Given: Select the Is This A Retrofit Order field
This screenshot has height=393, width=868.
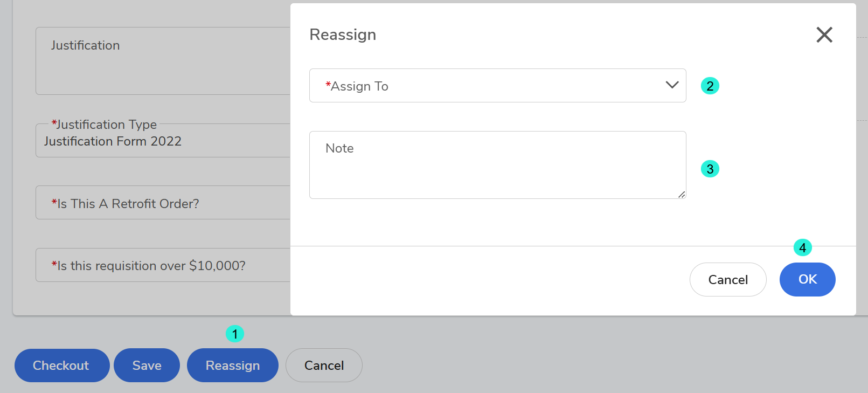Looking at the screenshot, I should [x=163, y=203].
